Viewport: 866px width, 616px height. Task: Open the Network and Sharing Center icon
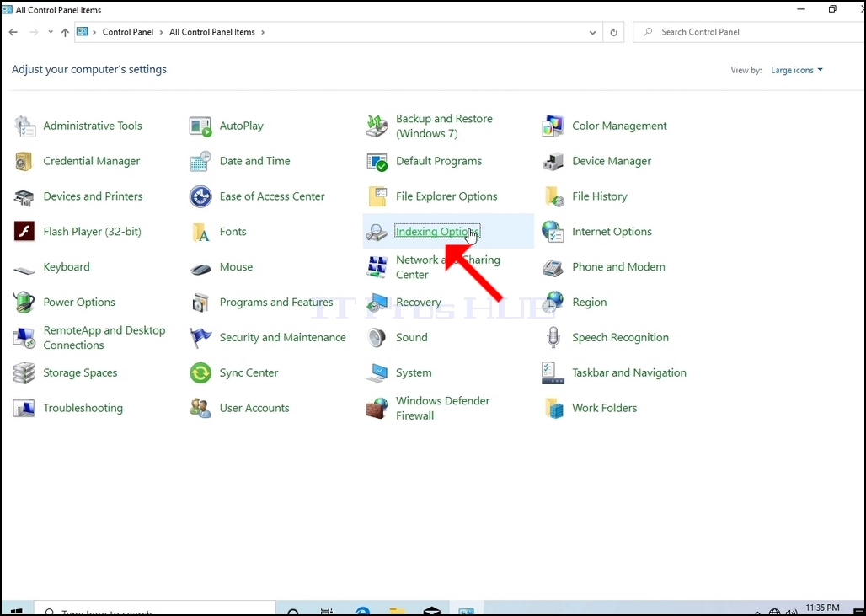pos(377,267)
